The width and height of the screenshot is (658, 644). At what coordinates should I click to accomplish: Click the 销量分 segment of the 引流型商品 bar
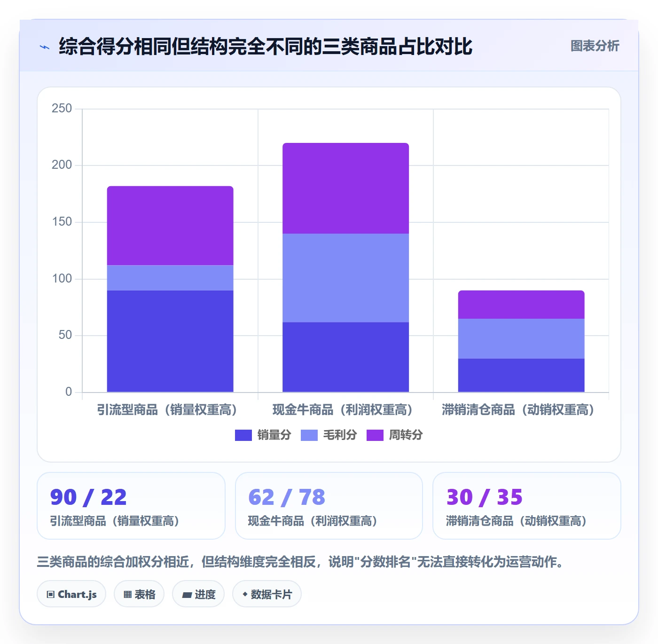[170, 341]
